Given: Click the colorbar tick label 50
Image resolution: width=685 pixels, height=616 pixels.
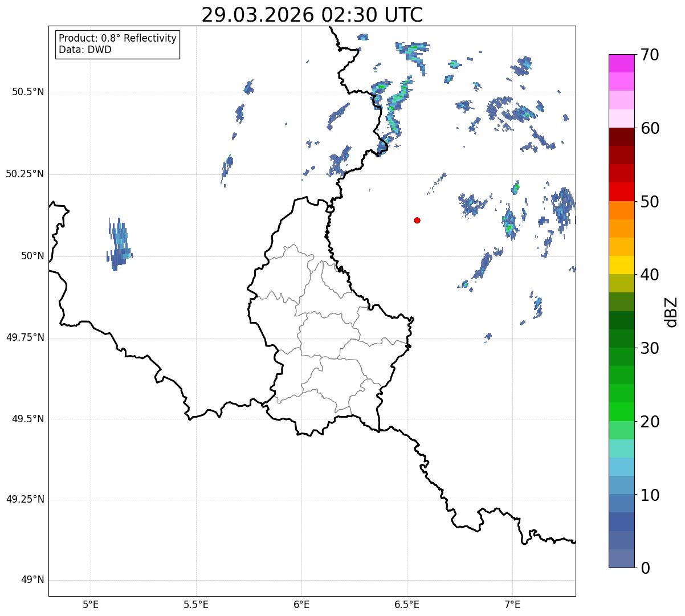Looking at the screenshot, I should click(x=650, y=202).
